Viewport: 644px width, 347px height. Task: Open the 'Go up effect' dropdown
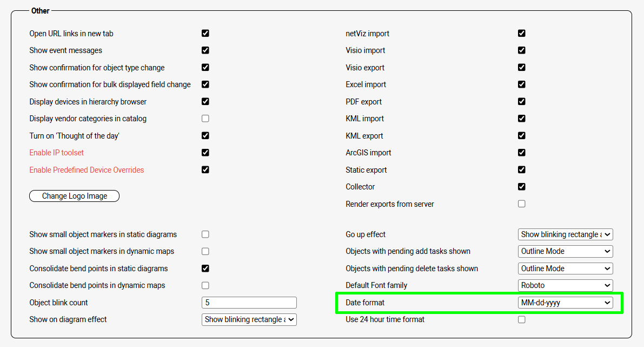pyautogui.click(x=565, y=234)
